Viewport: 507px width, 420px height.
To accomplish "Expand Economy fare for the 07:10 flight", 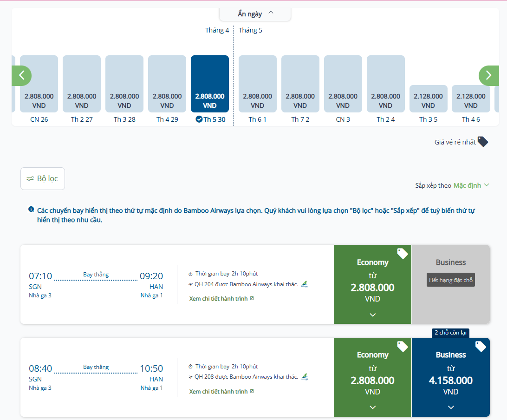I will click(x=372, y=315).
